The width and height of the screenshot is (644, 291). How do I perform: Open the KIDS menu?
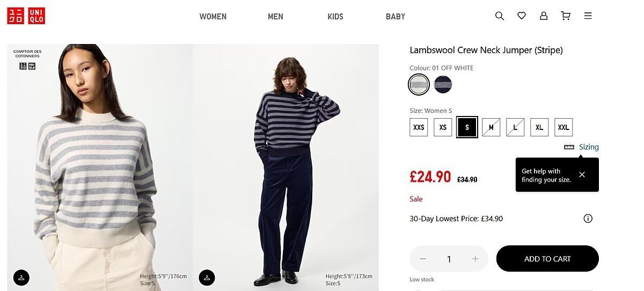click(335, 17)
